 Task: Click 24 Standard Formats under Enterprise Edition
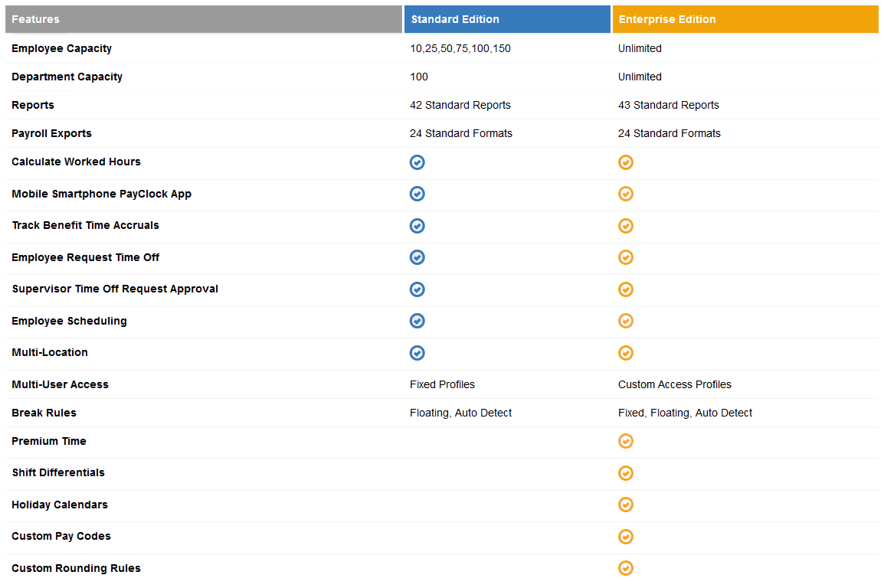point(670,133)
